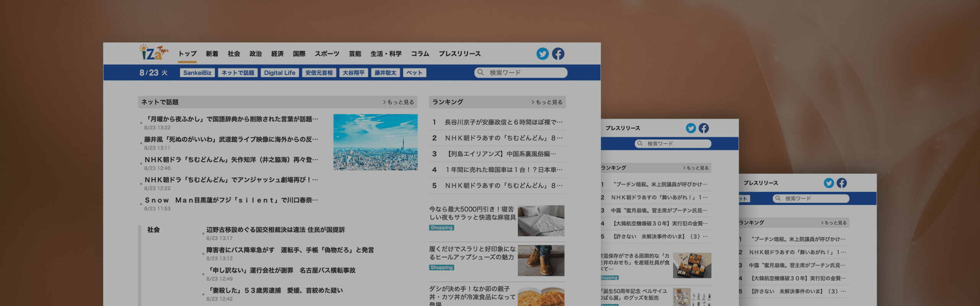Click the magnifier icon in main search bar
The height and width of the screenshot is (306, 980).
click(481, 72)
